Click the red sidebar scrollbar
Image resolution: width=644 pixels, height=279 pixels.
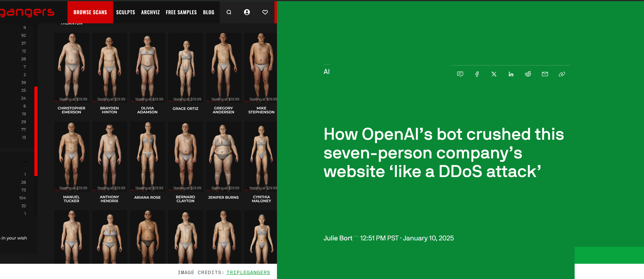(36, 131)
